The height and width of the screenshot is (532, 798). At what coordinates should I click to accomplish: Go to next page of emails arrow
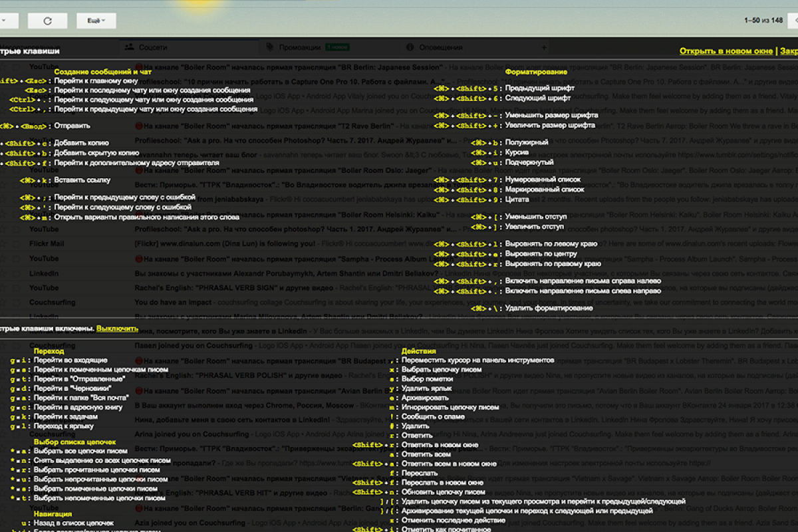coord(794,21)
